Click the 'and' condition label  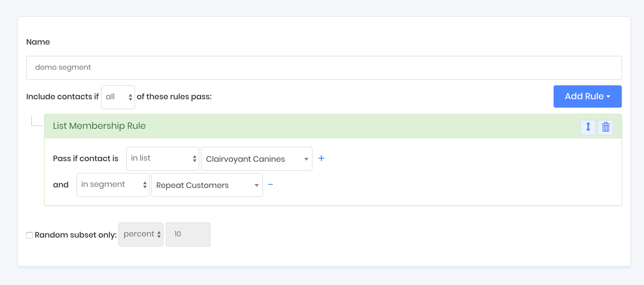tap(61, 185)
